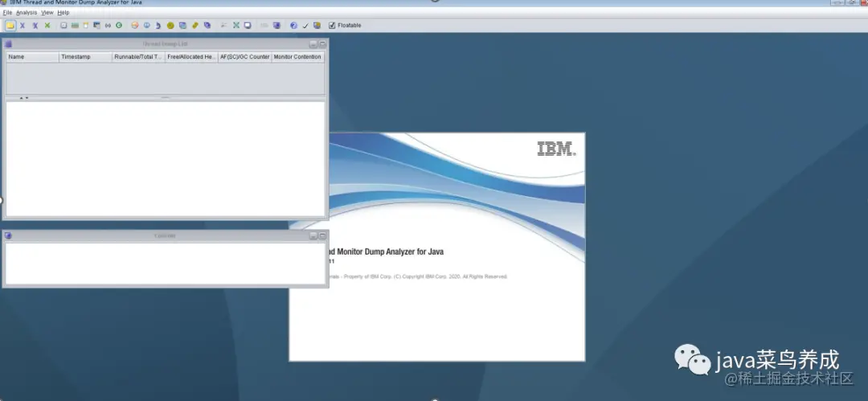Click the green X toolbar icon
868x401 pixels.
pyautogui.click(x=47, y=26)
